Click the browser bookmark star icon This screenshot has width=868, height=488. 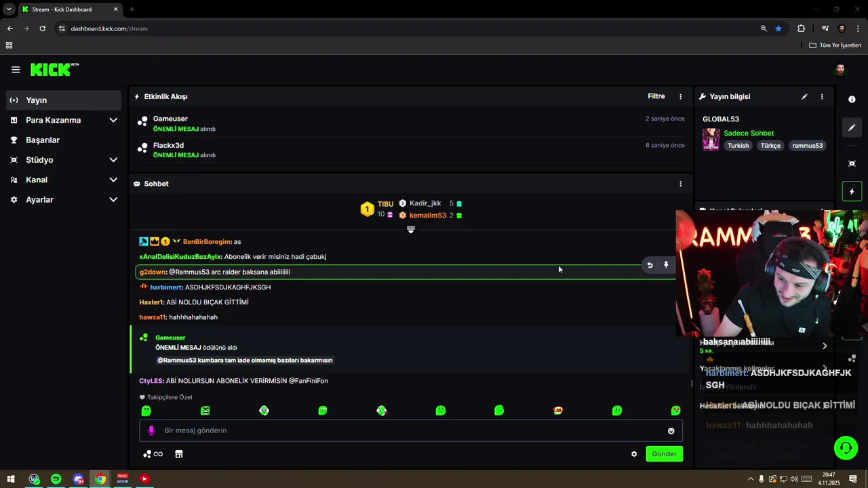(x=778, y=28)
